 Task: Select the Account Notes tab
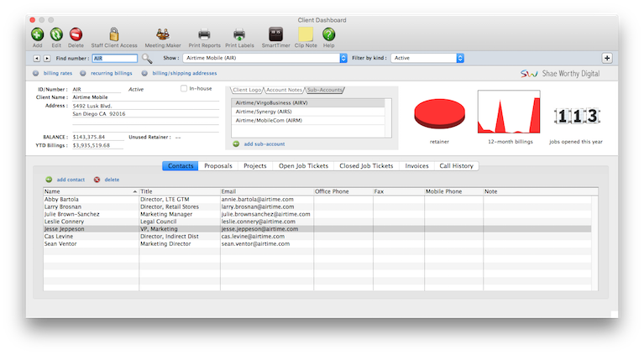[x=285, y=90]
